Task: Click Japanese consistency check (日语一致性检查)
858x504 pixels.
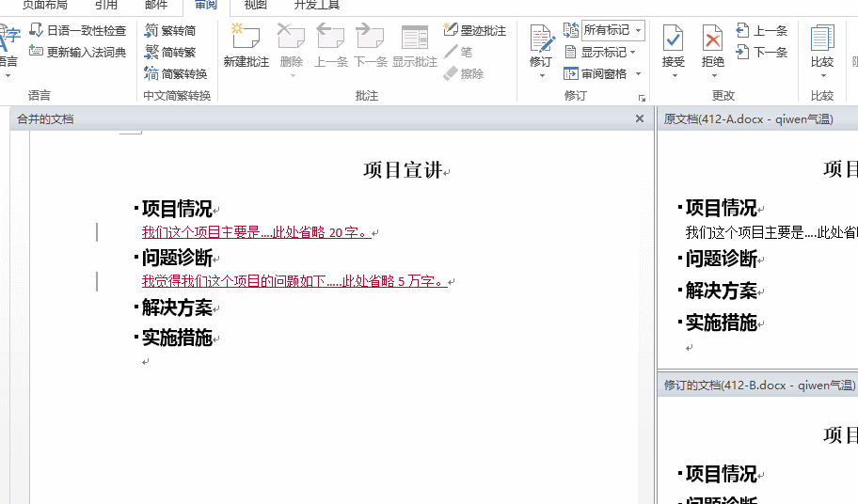Action: pyautogui.click(x=77, y=31)
